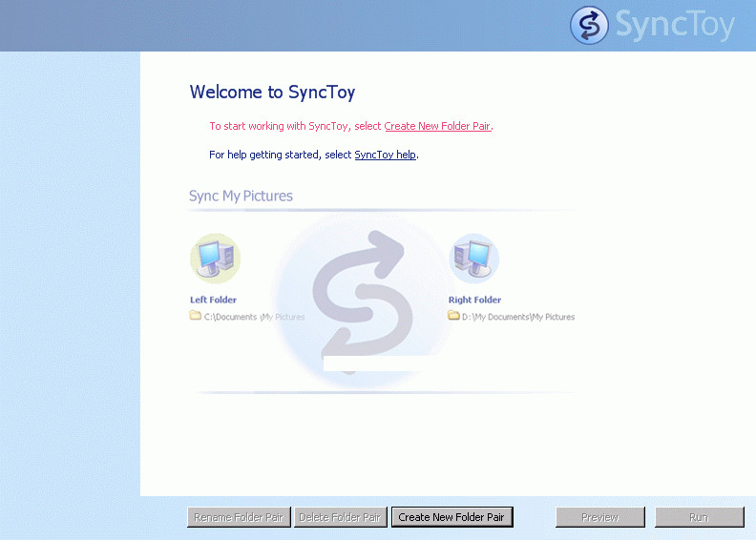Open the Create New Folder Pair link
The image size is (756, 540).
point(437,126)
